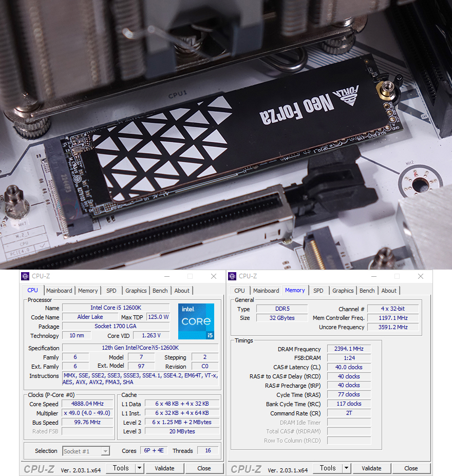Click Level 2 value '6 x 1.25 MB + 2 MBytes'
This screenshot has width=452, height=476.
(182, 422)
